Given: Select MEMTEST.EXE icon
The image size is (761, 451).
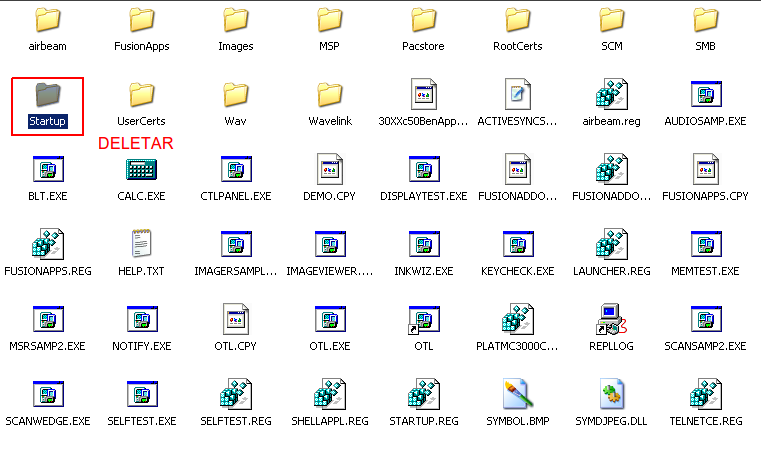Looking at the screenshot, I should (706, 244).
